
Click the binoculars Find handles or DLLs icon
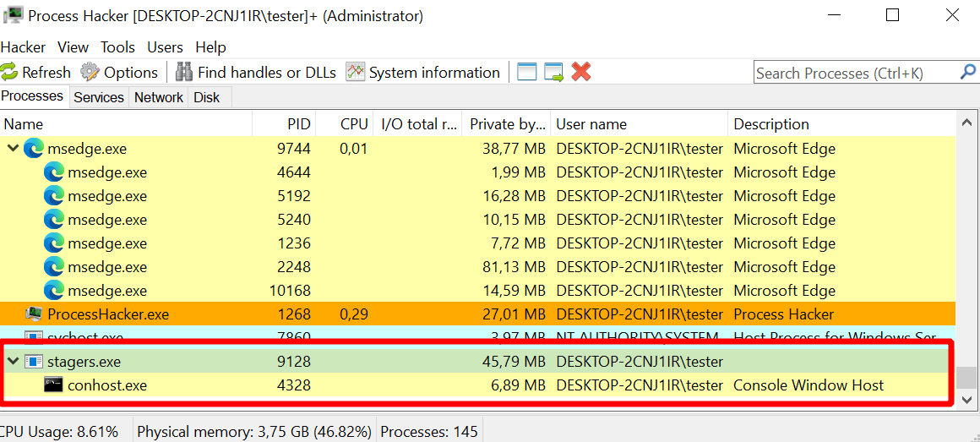(x=184, y=73)
